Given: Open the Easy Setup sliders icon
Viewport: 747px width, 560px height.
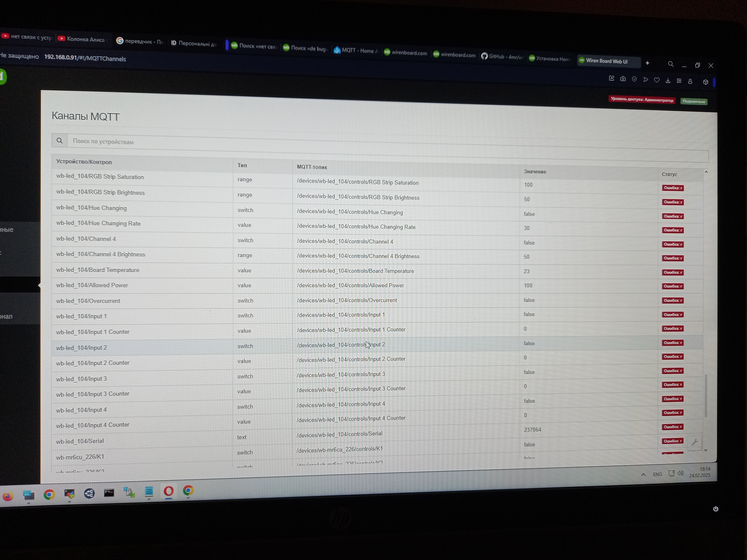Looking at the screenshot, I should 679,81.
